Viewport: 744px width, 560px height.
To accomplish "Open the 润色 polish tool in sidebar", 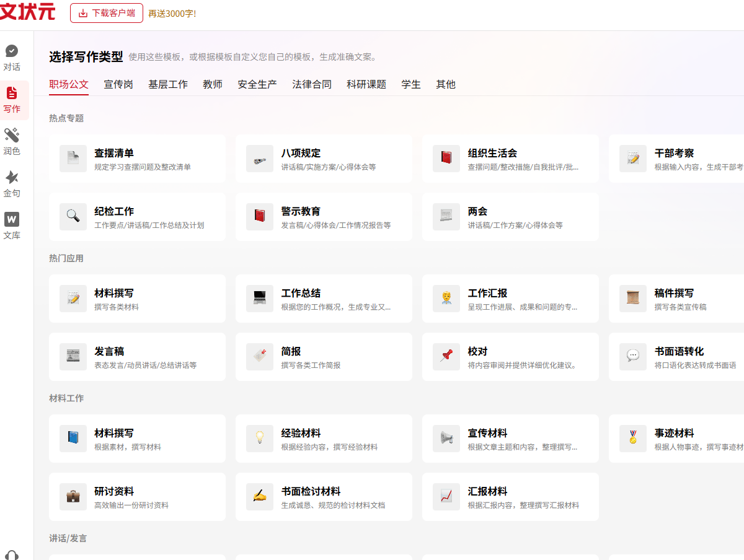I will point(12,136).
